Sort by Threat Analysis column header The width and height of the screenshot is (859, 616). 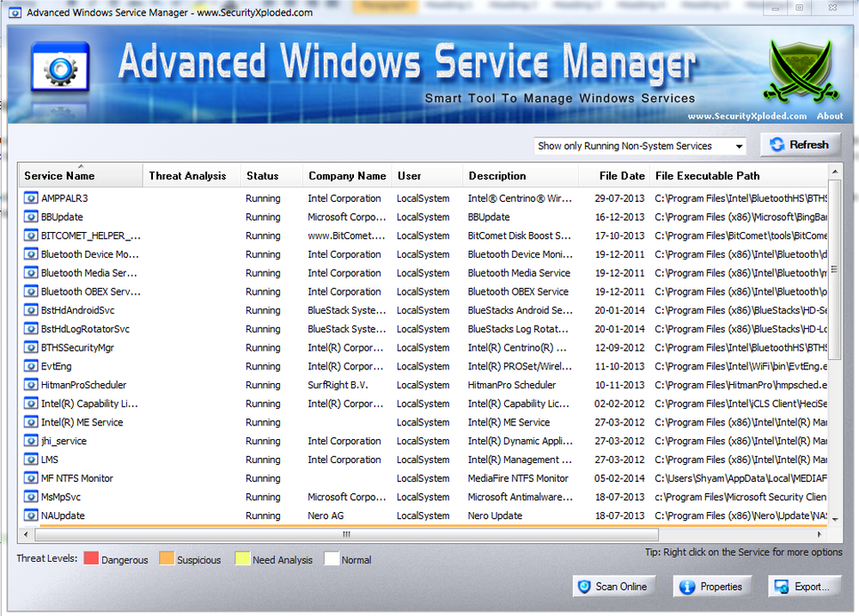[192, 175]
